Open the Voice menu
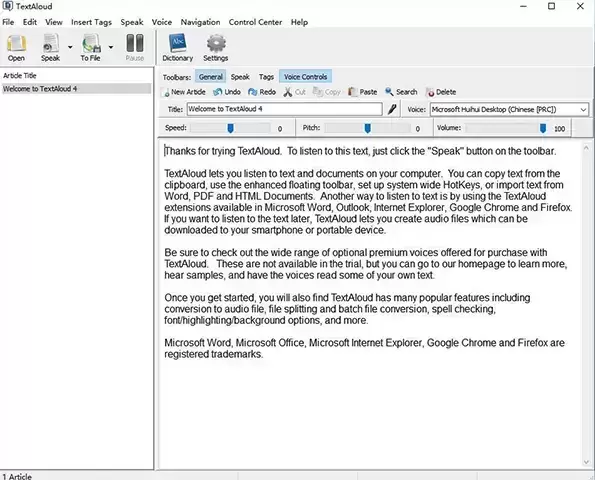Viewport: 595px width, 480px height. pyautogui.click(x=162, y=22)
